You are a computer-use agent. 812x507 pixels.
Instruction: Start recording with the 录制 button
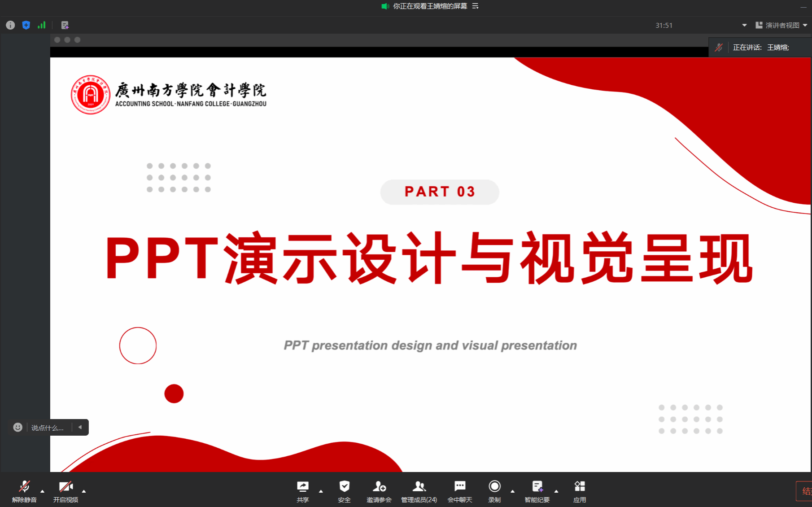point(494,491)
